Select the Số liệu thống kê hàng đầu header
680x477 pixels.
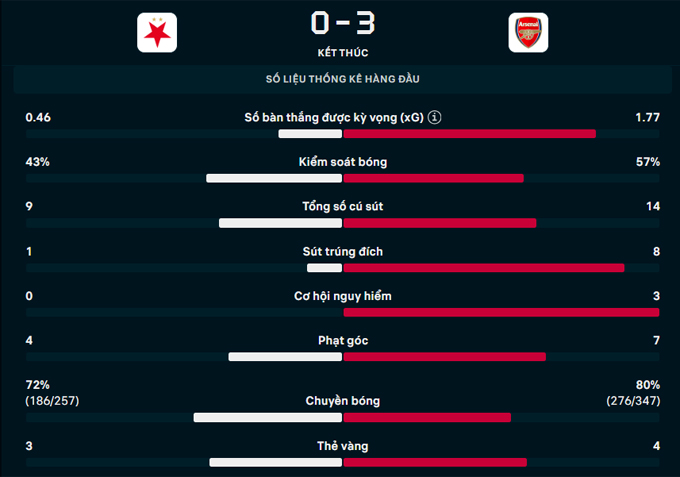click(343, 79)
